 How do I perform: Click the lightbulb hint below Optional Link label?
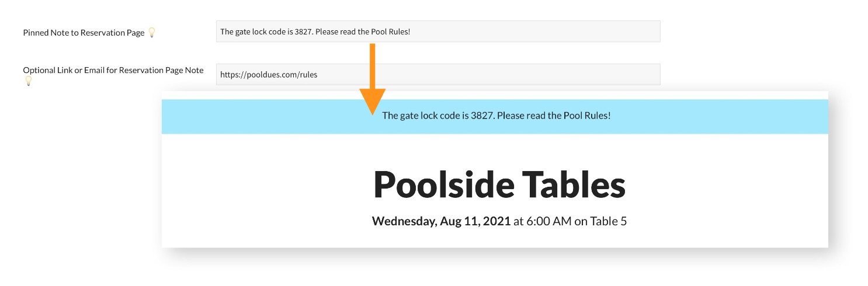coord(28,81)
